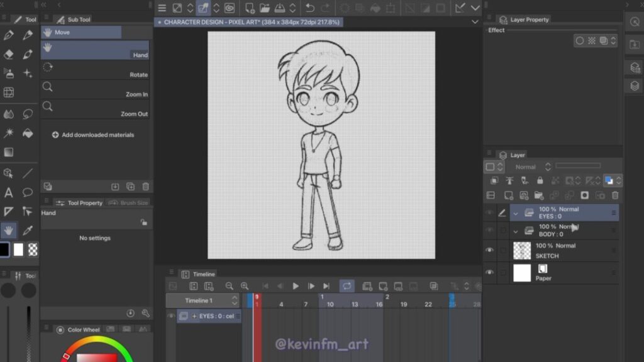Viewport: 644px width, 362px height.
Task: Click the Open file folder icon
Action: pos(265,8)
